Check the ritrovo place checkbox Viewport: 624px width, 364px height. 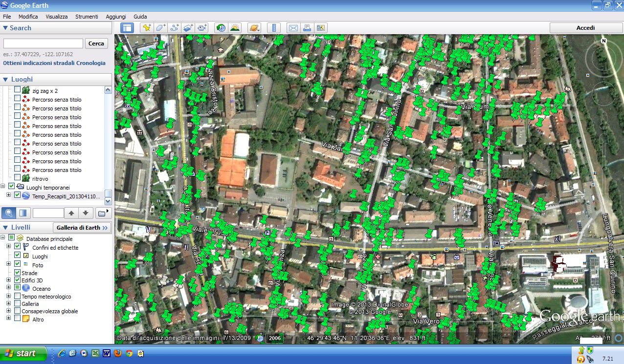tap(18, 177)
